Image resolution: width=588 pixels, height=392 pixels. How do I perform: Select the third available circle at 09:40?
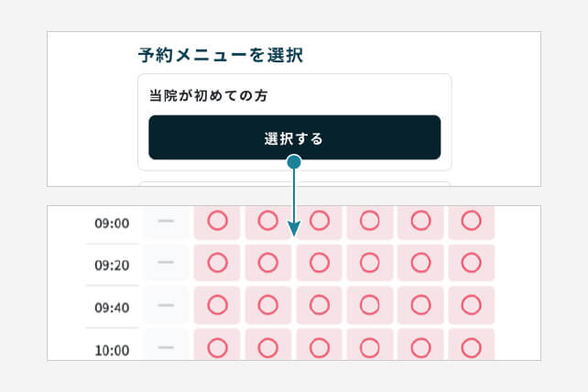coord(319,306)
